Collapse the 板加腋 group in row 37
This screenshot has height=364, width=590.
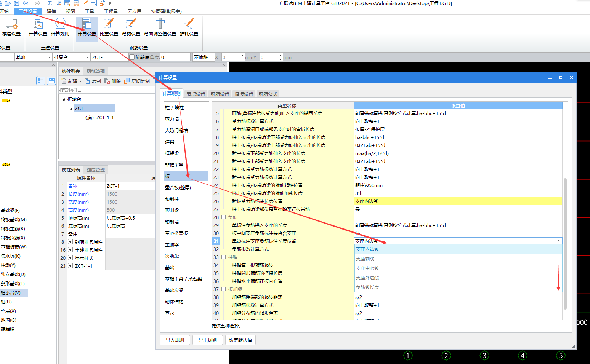click(224, 289)
